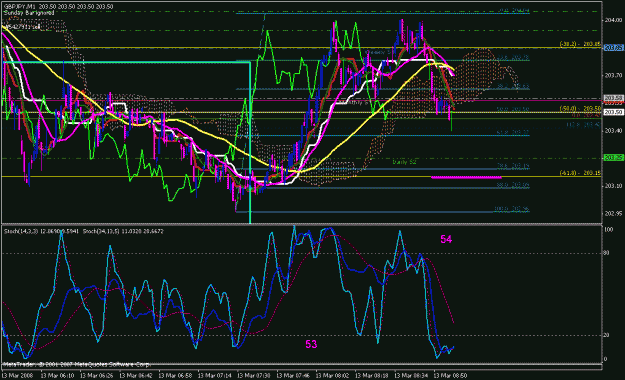Click the 203.70 price axis label
The width and height of the screenshot is (625, 380).
click(613, 75)
